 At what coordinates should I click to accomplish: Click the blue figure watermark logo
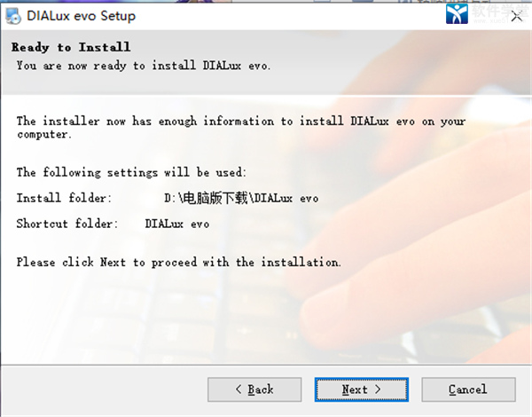tap(457, 14)
